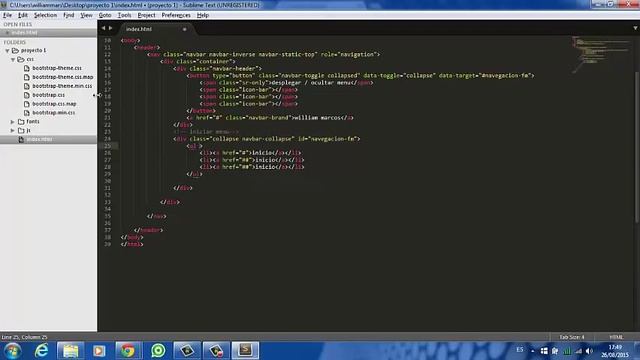Open the File menu
This screenshot has width=640, height=360.
pos(7,15)
